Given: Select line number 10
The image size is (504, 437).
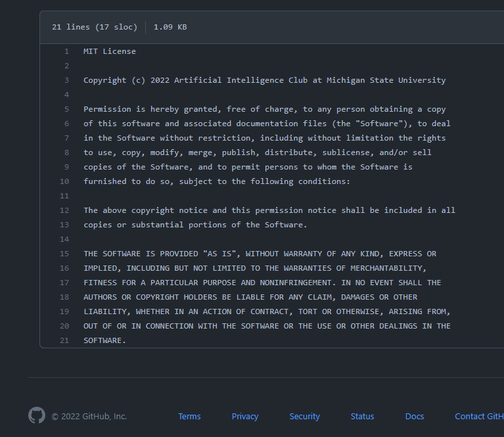Looking at the screenshot, I should [64, 181].
